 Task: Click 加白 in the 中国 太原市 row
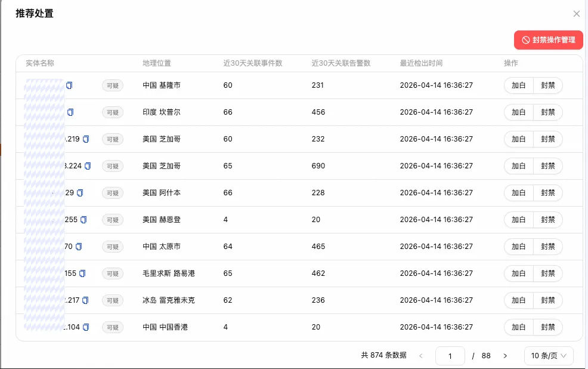[x=519, y=246]
